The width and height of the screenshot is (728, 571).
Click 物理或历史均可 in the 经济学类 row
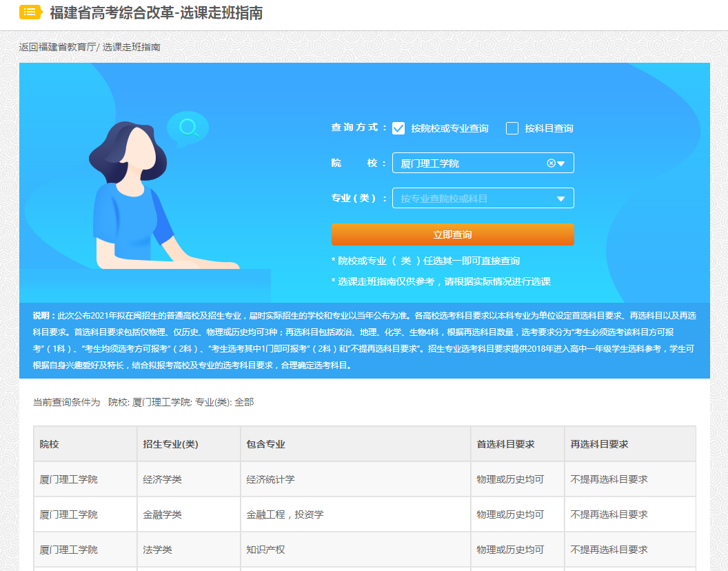point(510,479)
